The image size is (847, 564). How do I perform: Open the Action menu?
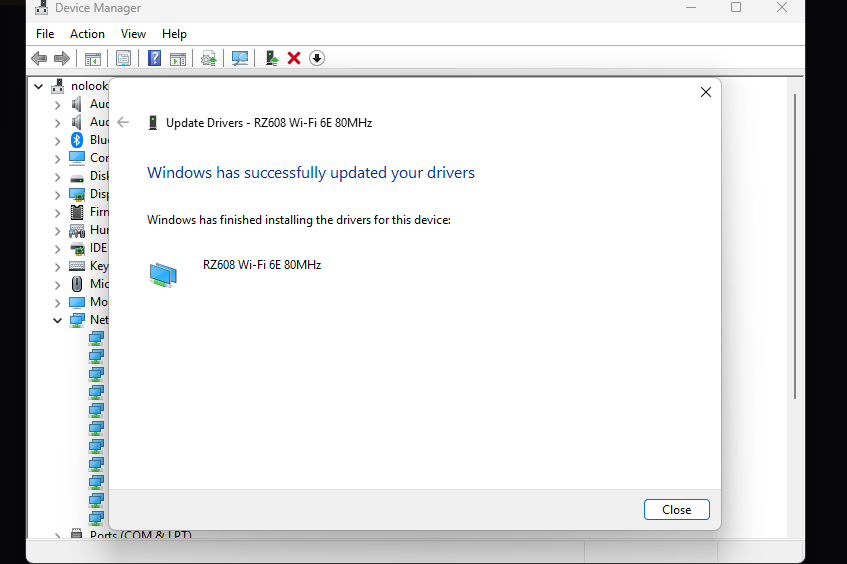[87, 34]
